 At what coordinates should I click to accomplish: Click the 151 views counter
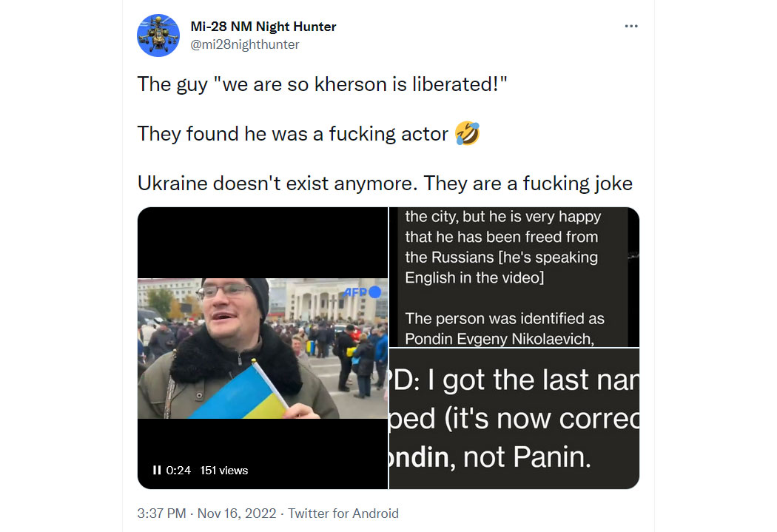(224, 470)
